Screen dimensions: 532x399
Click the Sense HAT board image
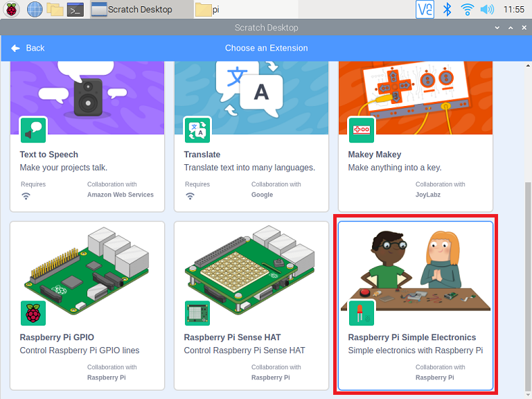(x=250, y=269)
